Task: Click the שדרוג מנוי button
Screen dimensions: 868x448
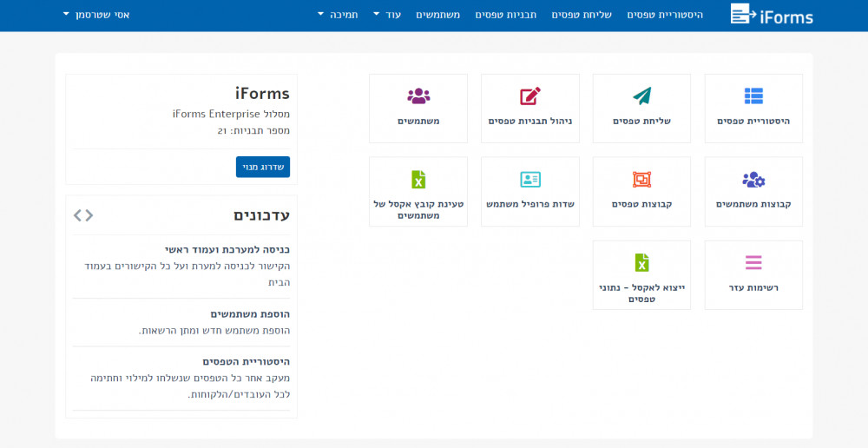Action: pos(263,167)
